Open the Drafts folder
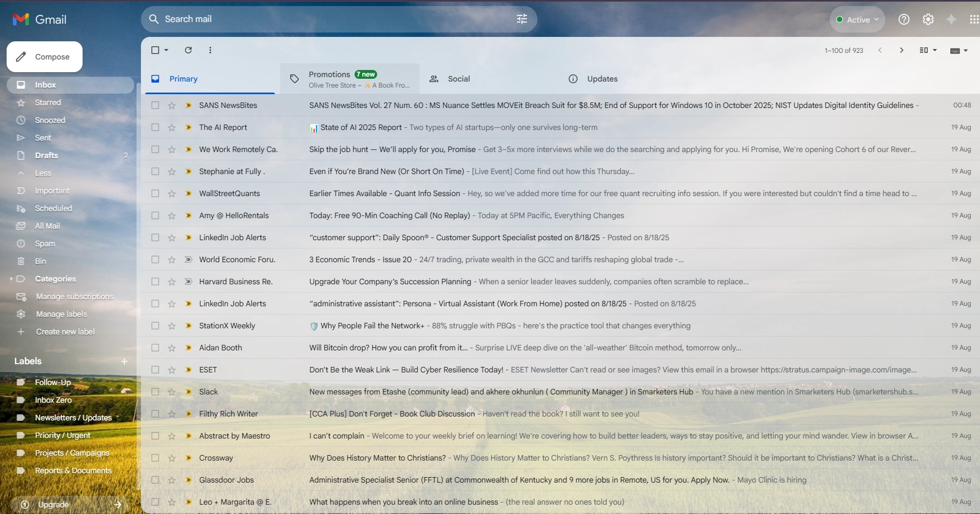This screenshot has width=980, height=514. point(46,155)
